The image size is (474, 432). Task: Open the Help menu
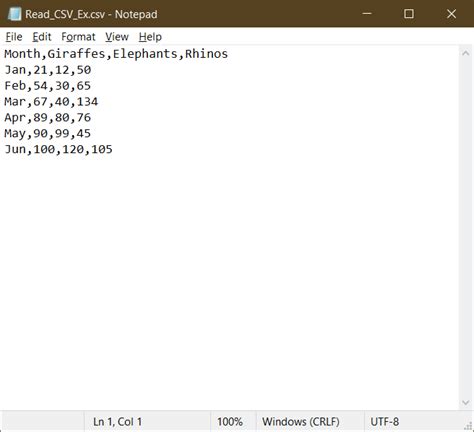pyautogui.click(x=150, y=37)
